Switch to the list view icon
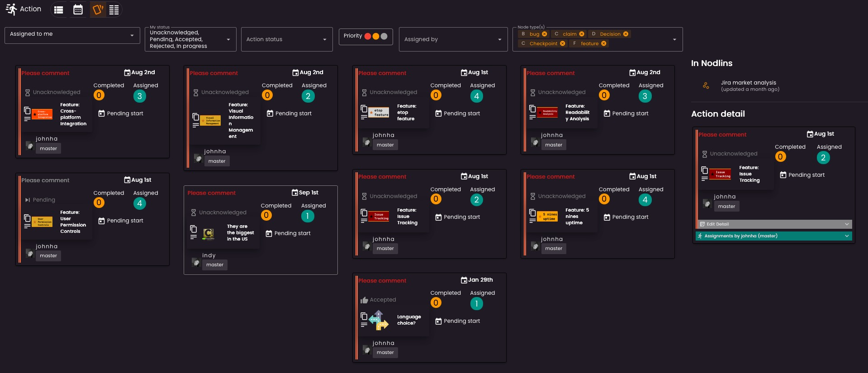This screenshot has height=373, width=868. (58, 9)
